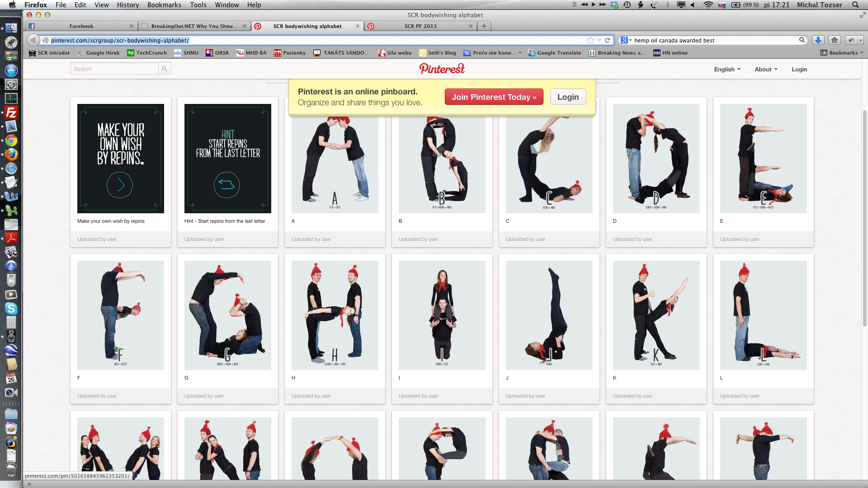Go back with the browser back arrow

coord(33,40)
